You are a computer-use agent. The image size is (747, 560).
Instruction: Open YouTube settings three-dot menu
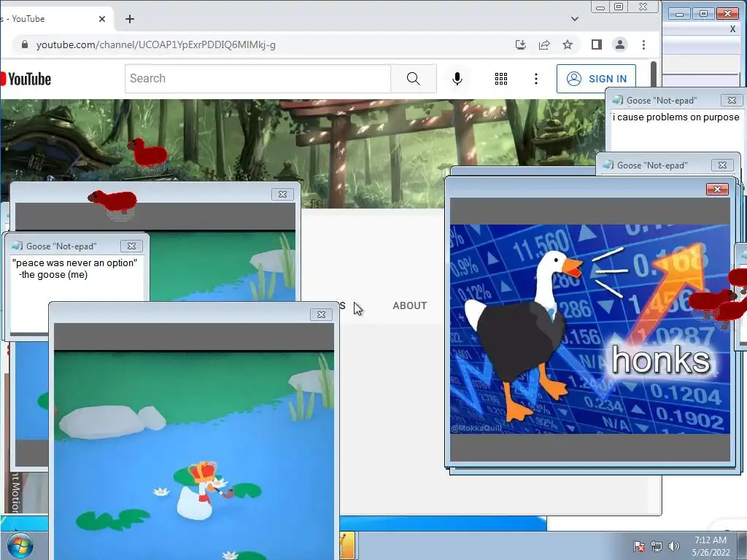(x=536, y=79)
